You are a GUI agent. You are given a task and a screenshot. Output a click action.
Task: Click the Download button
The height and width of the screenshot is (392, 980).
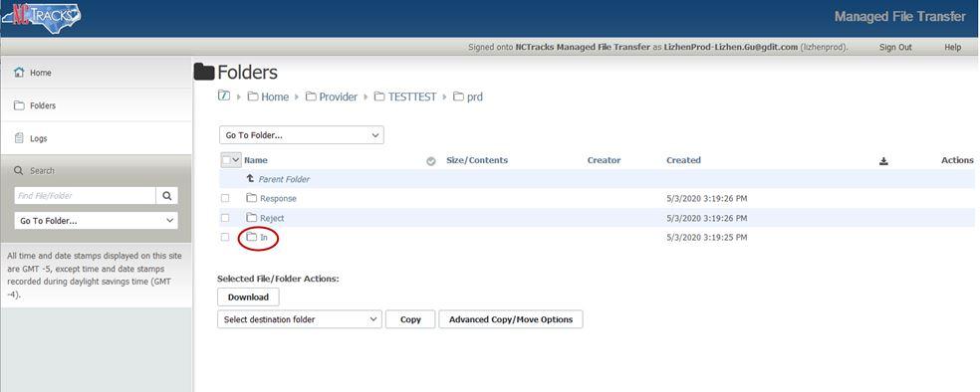[248, 297]
